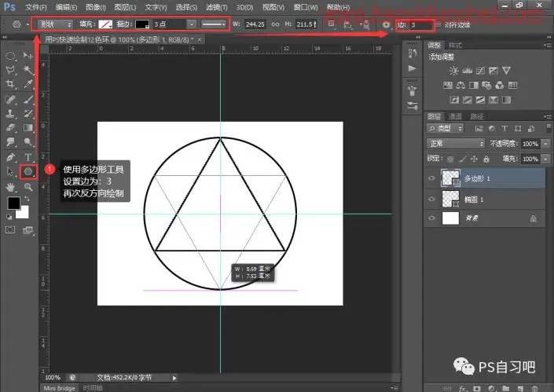Hide the 多边形 1 layer
Image resolution: width=554 pixels, height=392 pixels.
point(431,178)
